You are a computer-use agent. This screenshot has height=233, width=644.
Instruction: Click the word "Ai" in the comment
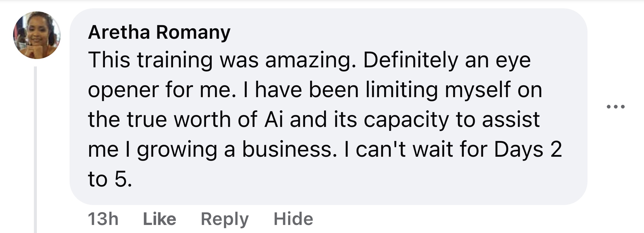point(274,120)
